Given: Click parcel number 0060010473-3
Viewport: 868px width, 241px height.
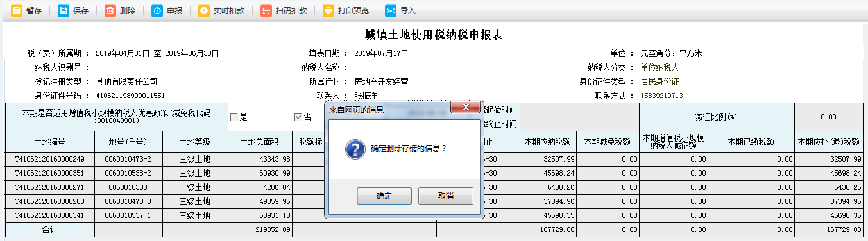Looking at the screenshot, I should coord(128,201).
